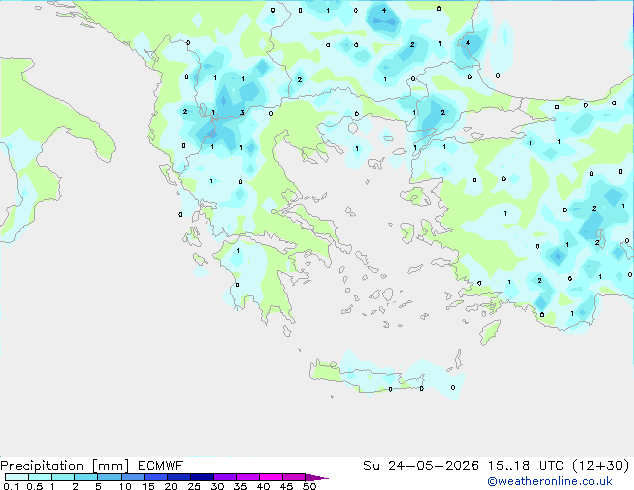
Task: Click the '(12+30)' forecast offset text
Action: pyautogui.click(x=601, y=466)
